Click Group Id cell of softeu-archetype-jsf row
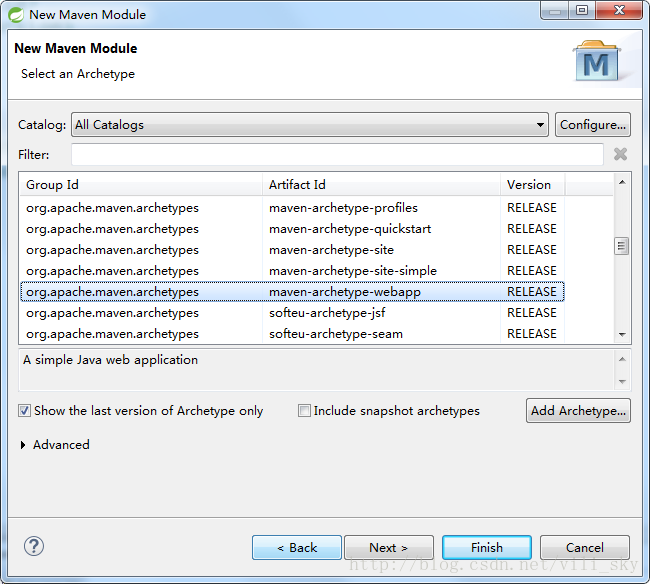Screen dimensions: 650x584 coord(112,313)
